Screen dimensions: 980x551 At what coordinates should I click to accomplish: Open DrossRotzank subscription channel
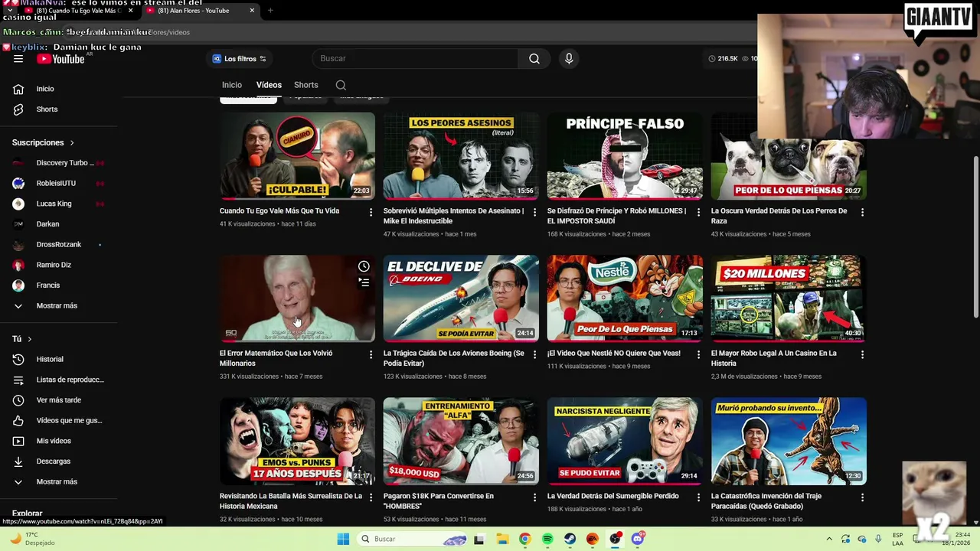click(x=60, y=245)
